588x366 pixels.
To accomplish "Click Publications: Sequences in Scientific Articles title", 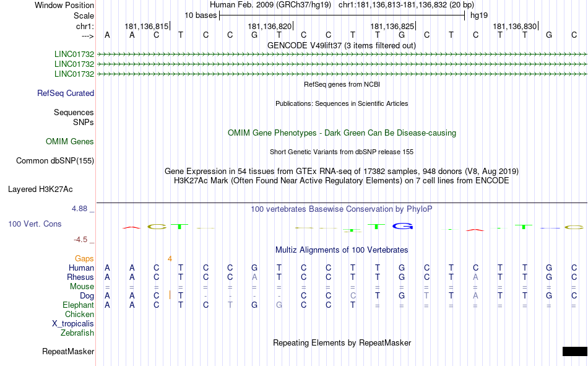I will point(342,103).
